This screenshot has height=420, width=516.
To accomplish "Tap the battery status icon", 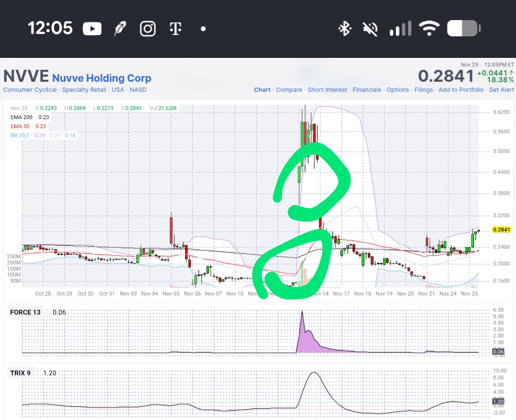I will click(x=464, y=28).
